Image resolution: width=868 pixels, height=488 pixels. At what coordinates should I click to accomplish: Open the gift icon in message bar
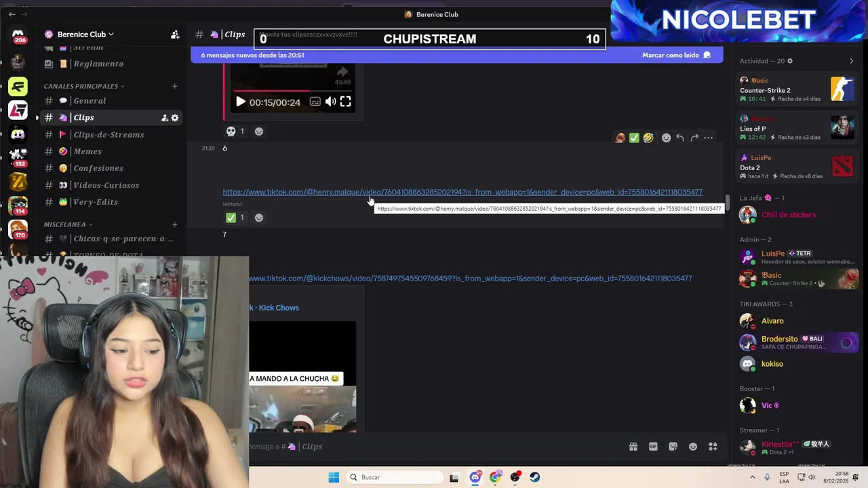[633, 447]
